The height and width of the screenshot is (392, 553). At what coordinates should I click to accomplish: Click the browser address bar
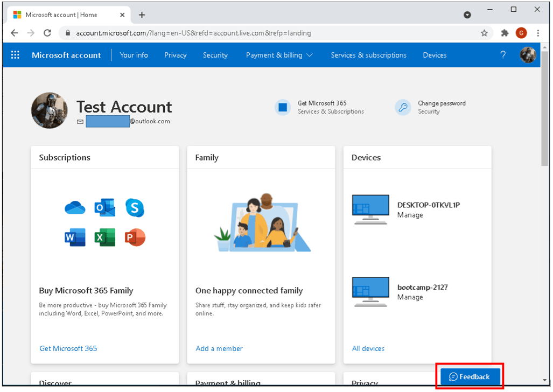click(215, 33)
